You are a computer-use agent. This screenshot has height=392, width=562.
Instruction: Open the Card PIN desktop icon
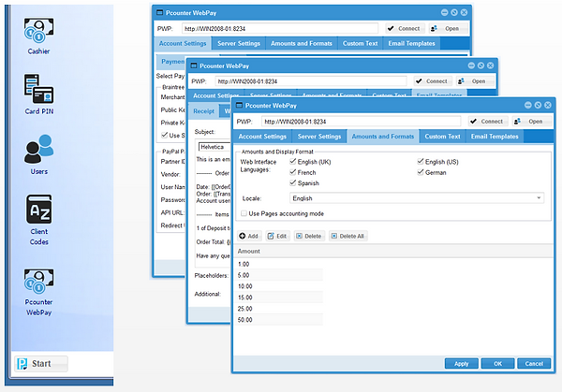(38, 94)
